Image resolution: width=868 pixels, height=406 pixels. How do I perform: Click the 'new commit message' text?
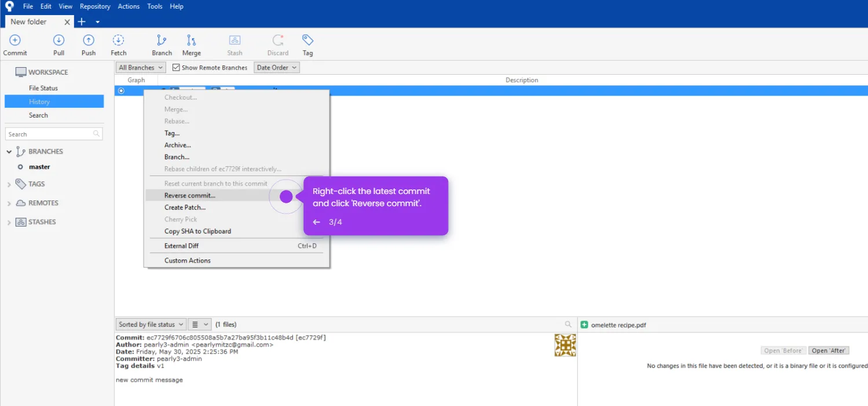point(149,380)
